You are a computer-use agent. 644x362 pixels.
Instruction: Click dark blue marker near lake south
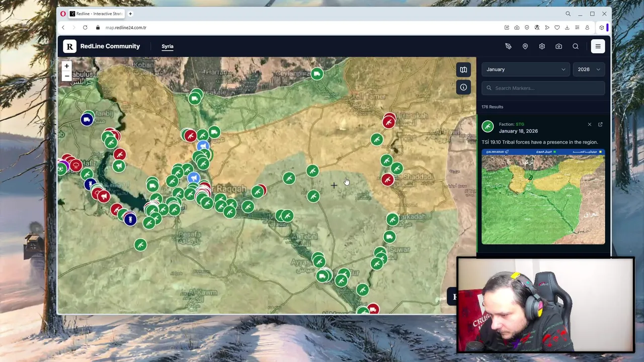point(130,219)
